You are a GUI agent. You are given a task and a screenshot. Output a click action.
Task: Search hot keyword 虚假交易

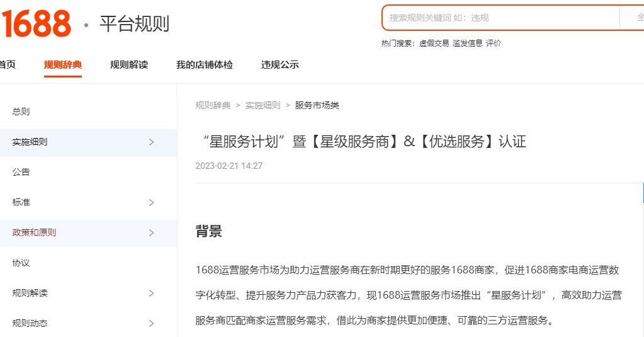434,43
